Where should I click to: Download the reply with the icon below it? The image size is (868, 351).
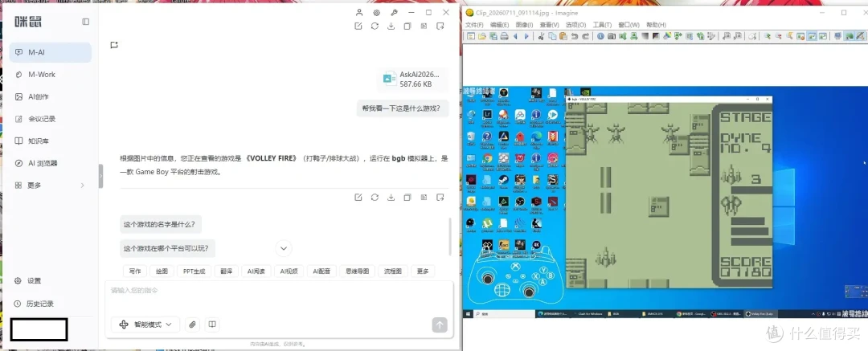coord(391,197)
